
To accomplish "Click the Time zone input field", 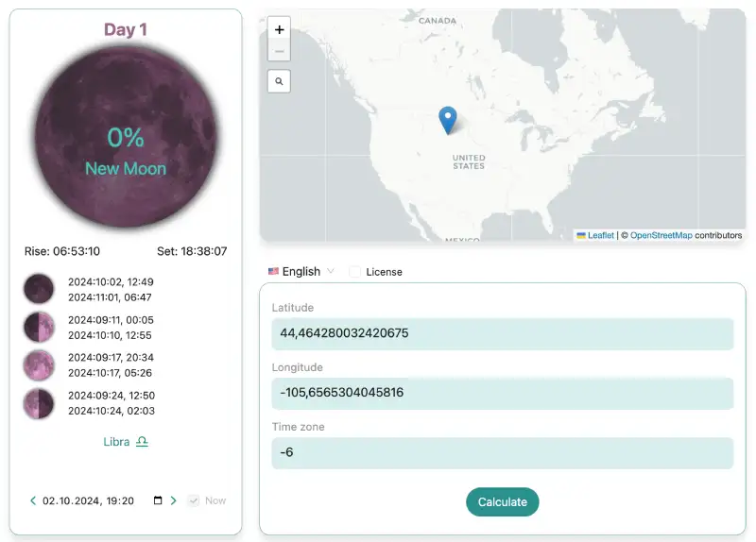I will click(502, 452).
